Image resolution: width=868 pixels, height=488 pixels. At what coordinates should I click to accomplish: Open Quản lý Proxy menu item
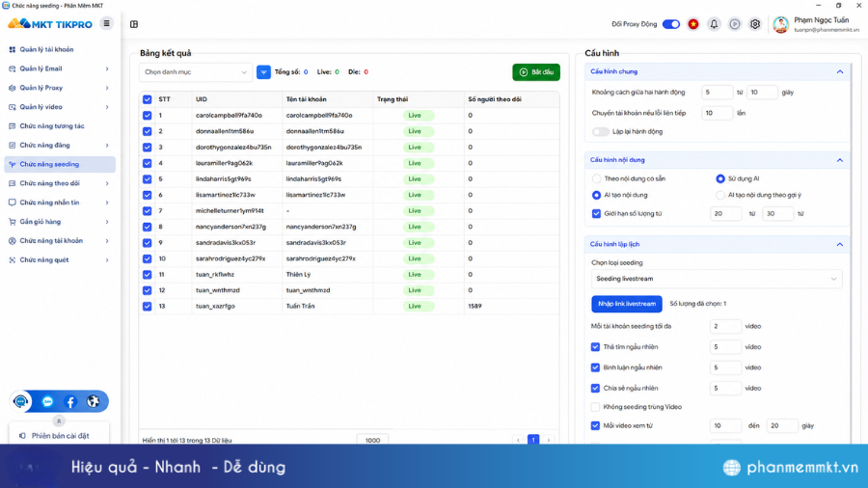[60, 88]
